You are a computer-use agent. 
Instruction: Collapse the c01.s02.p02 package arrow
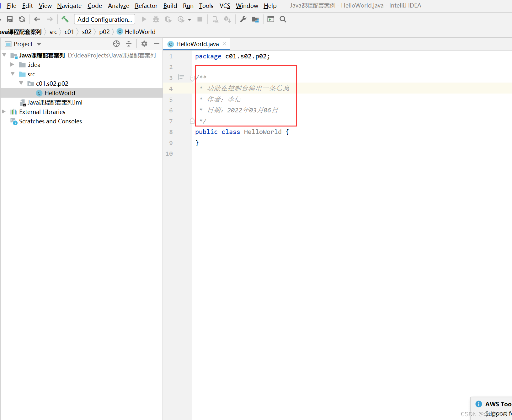(21, 83)
